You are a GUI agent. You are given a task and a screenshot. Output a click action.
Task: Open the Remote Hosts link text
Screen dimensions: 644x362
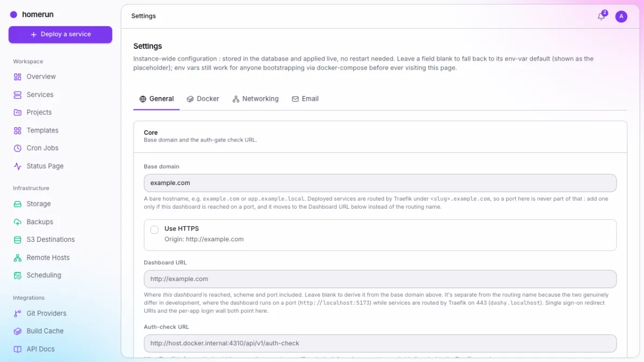(x=48, y=257)
